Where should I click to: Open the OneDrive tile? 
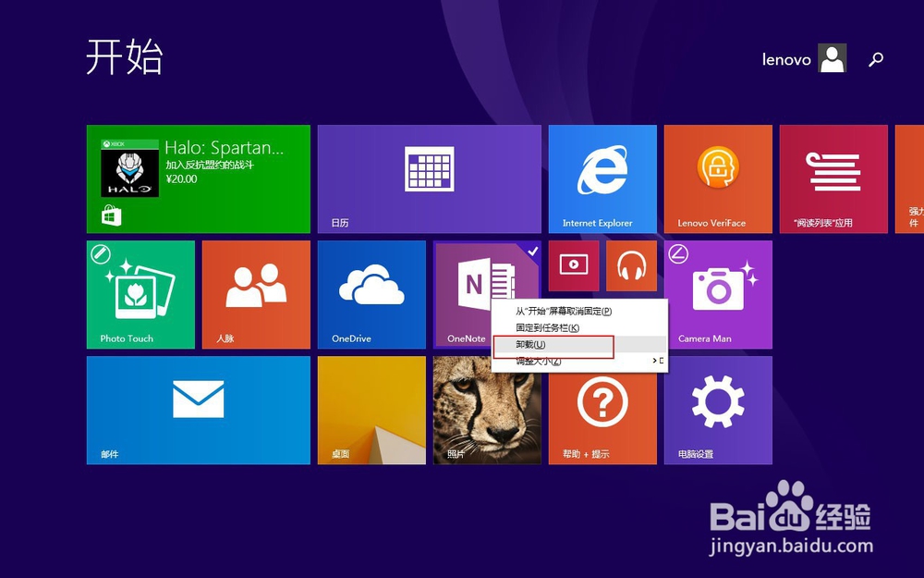click(x=371, y=294)
